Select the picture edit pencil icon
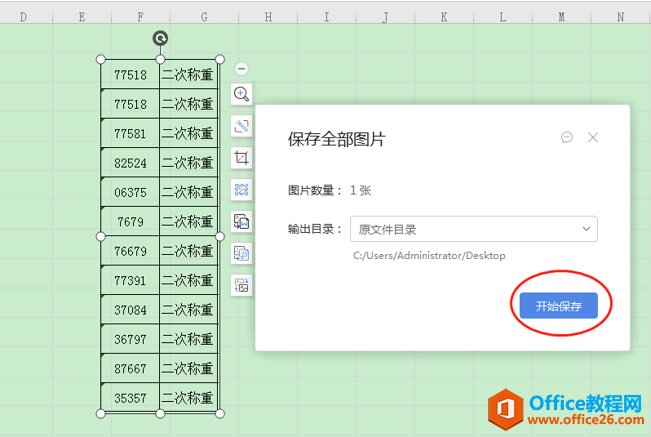The width and height of the screenshot is (651, 437). point(241,126)
